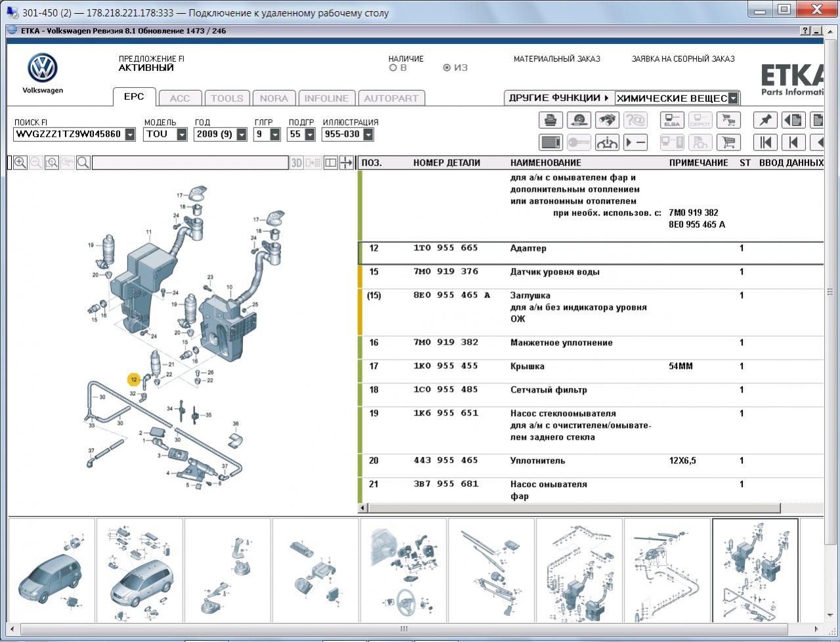Expand the МОДЕЛЬ dropdown showing TOU
Viewport: 840px width, 642px height.
pos(182,135)
